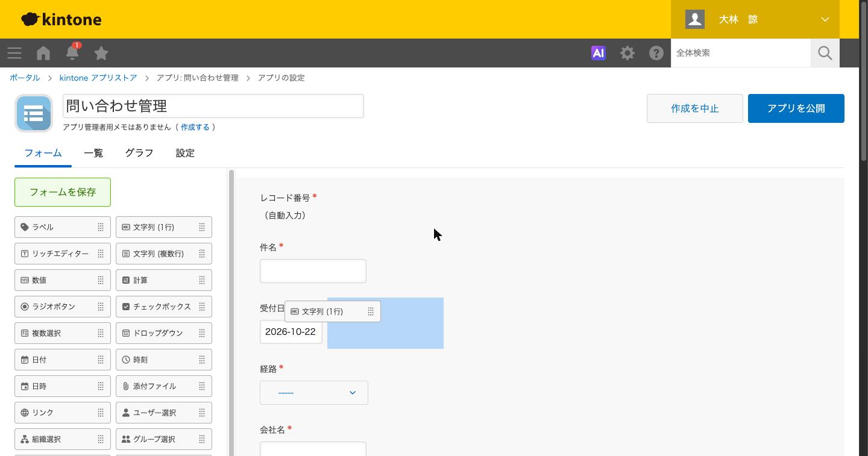The image size is (868, 456).
Task: Click the フォームを保存 button
Action: pyautogui.click(x=63, y=192)
